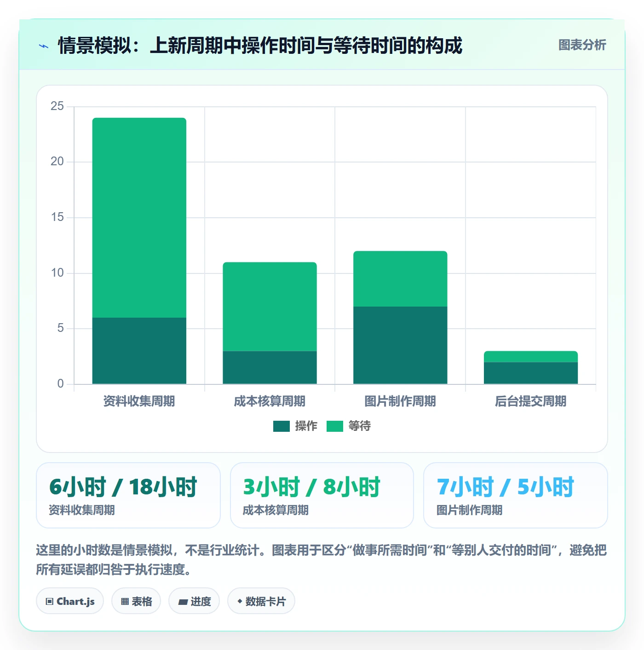Click the 图片制作周期 axis label
The width and height of the screenshot is (644, 650).
click(400, 401)
